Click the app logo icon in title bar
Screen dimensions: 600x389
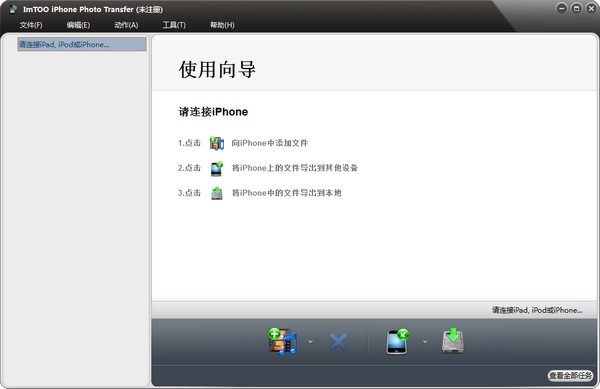[x=13, y=9]
